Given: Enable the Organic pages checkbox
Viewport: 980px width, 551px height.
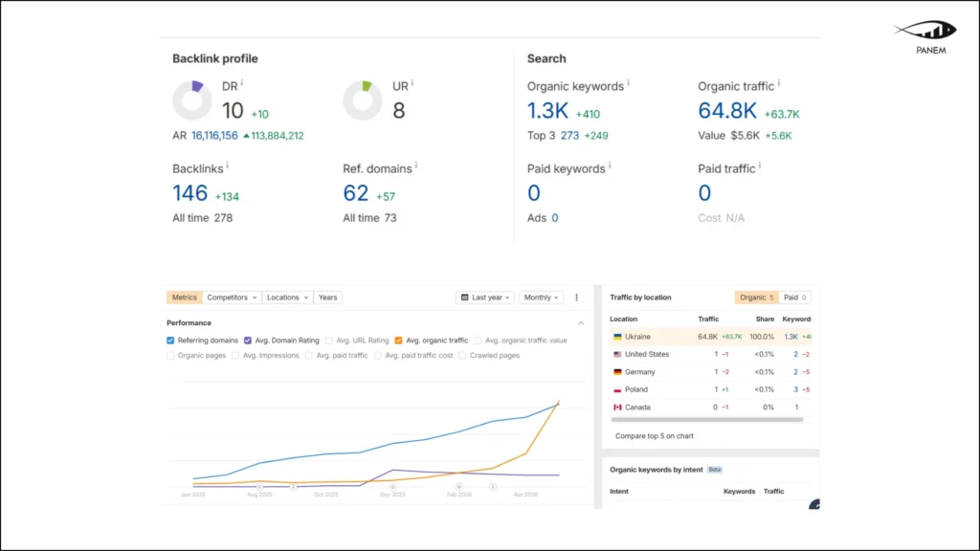Looking at the screenshot, I should point(170,356).
